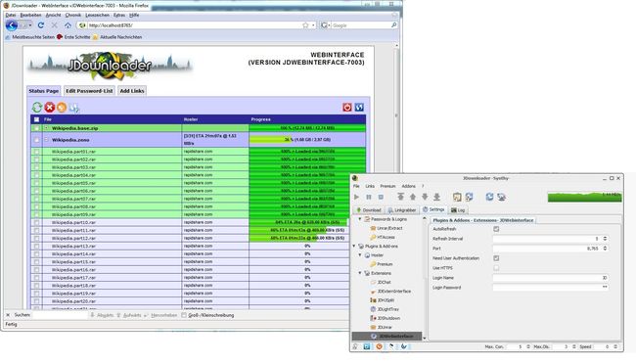Check the Wikipedia.part01.rar checkbox
This screenshot has width=636, height=364.
point(36,152)
